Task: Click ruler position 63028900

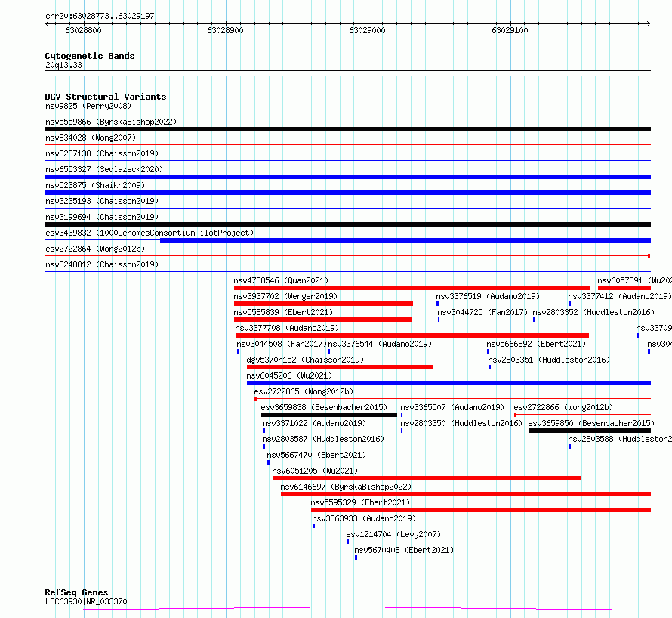Action: click(x=225, y=30)
